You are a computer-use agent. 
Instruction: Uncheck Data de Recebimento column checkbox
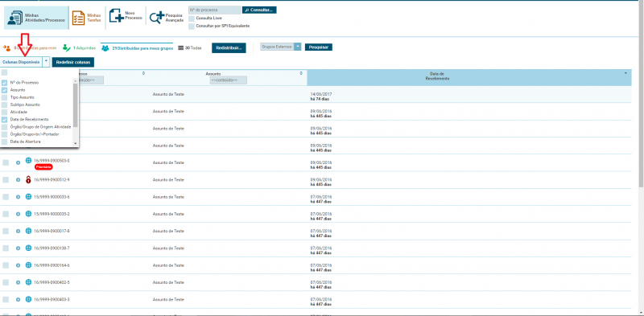tap(5, 120)
